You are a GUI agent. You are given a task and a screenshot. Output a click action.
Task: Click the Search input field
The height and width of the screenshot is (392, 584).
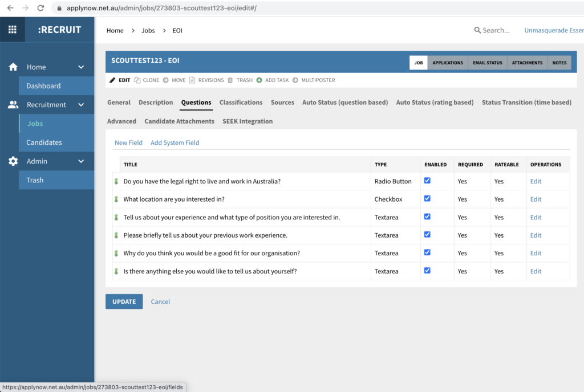click(x=496, y=30)
